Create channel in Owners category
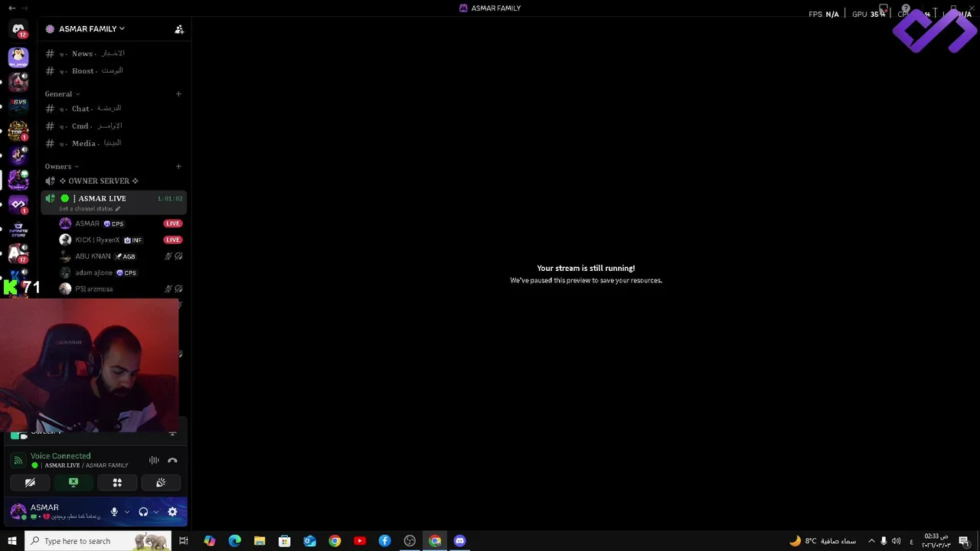The width and height of the screenshot is (980, 551). (178, 166)
